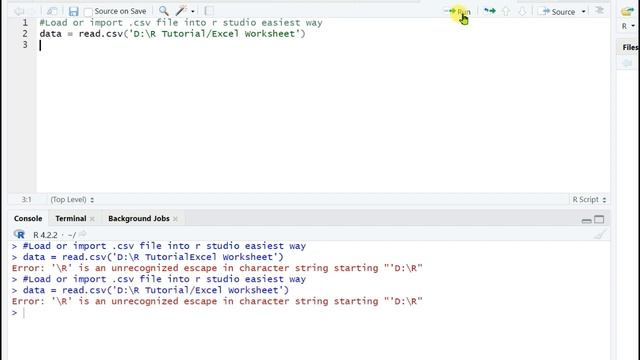Close the Background Jobs tab

[176, 219]
